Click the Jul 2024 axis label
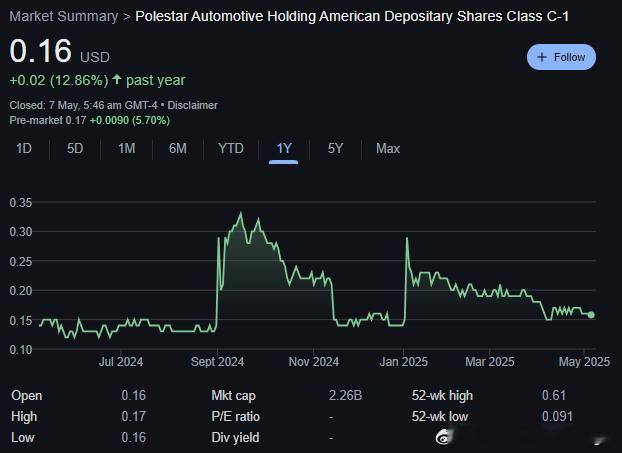622x453 pixels. pyautogui.click(x=121, y=362)
